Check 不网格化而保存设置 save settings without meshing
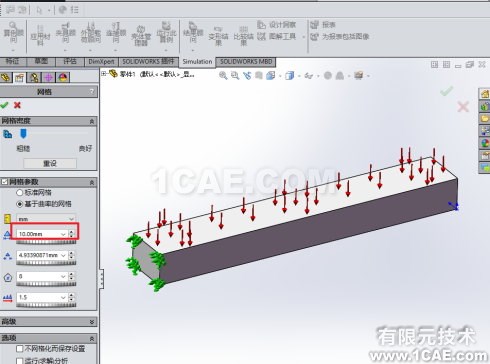The image size is (490, 364). 20,349
